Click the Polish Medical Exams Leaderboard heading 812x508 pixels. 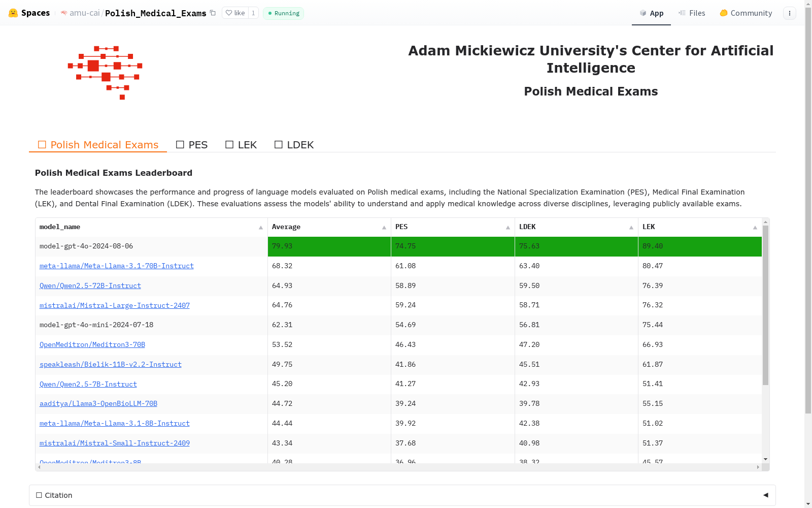click(x=114, y=173)
